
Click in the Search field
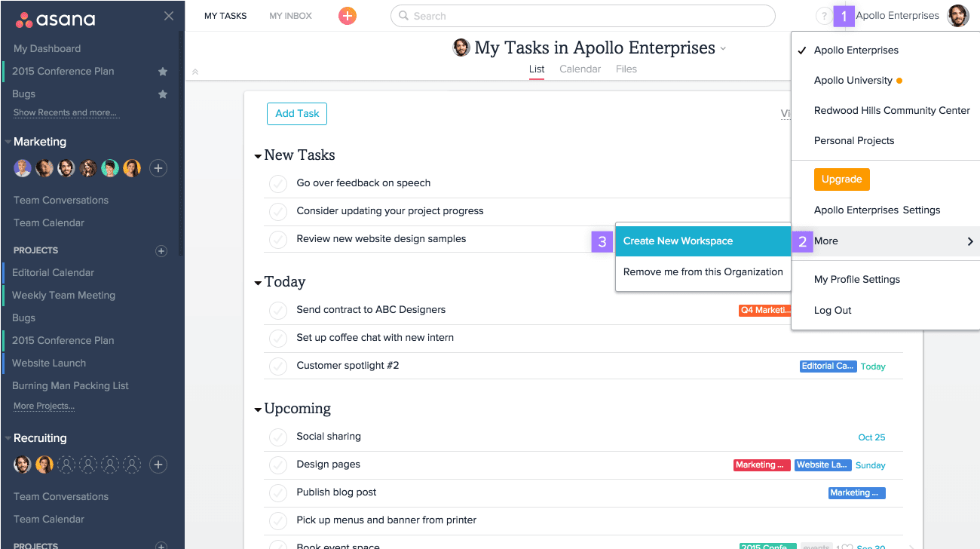pyautogui.click(x=583, y=16)
